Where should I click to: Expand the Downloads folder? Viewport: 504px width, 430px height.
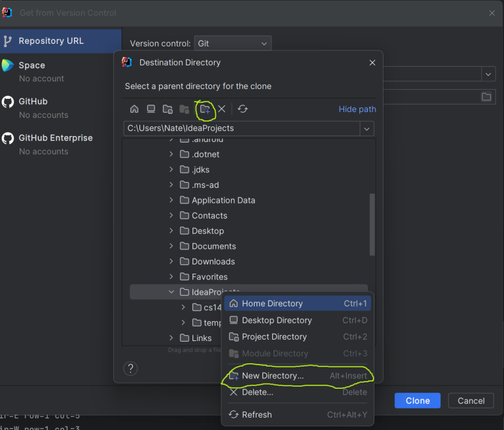pyautogui.click(x=171, y=261)
